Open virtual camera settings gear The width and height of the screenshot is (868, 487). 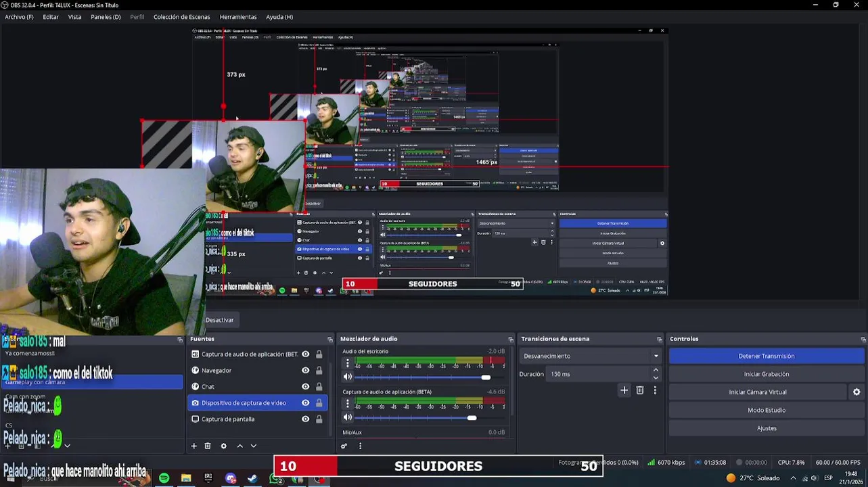856,392
